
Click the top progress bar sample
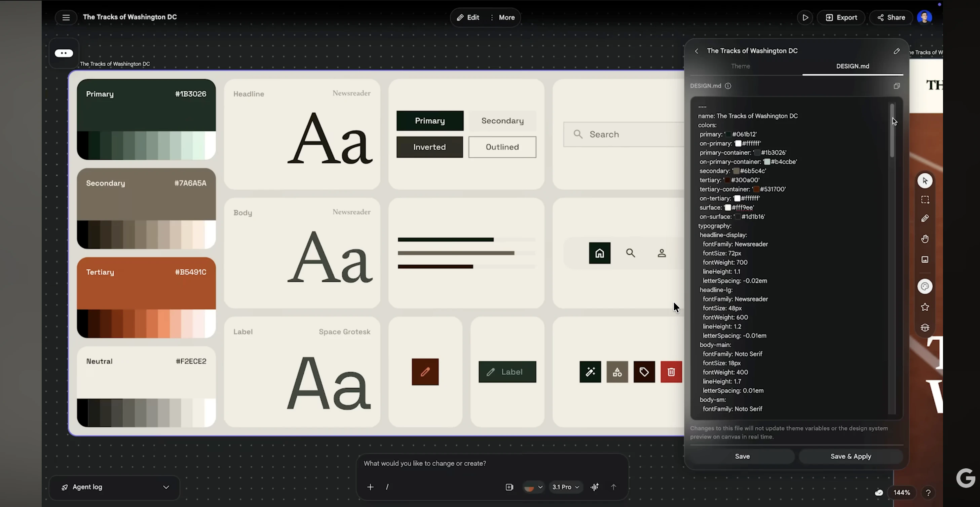(x=466, y=240)
